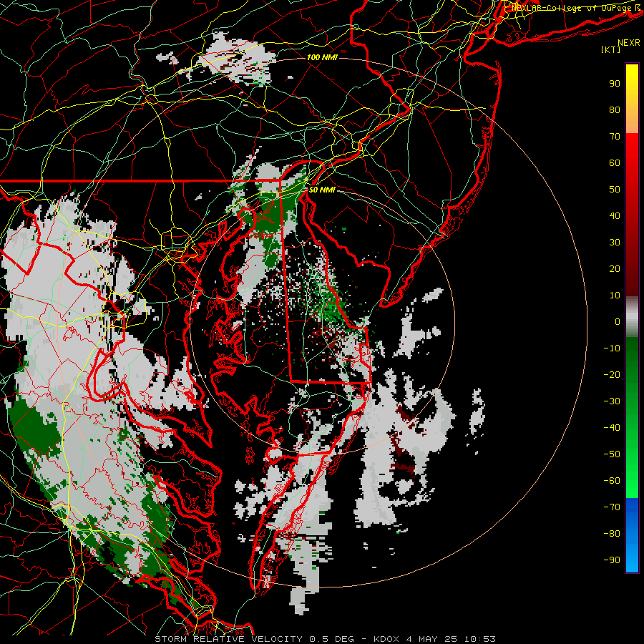The height and width of the screenshot is (644, 644).
Task: Click the velocity color scale bar
Action: (632, 318)
